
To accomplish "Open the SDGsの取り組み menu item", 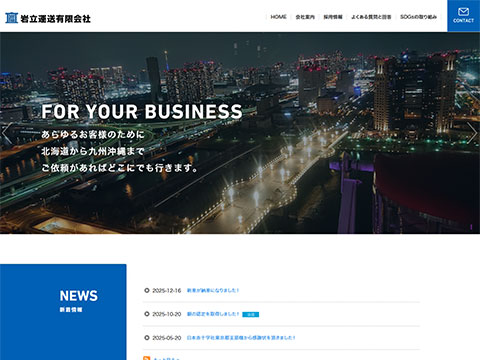I will (x=418, y=17).
